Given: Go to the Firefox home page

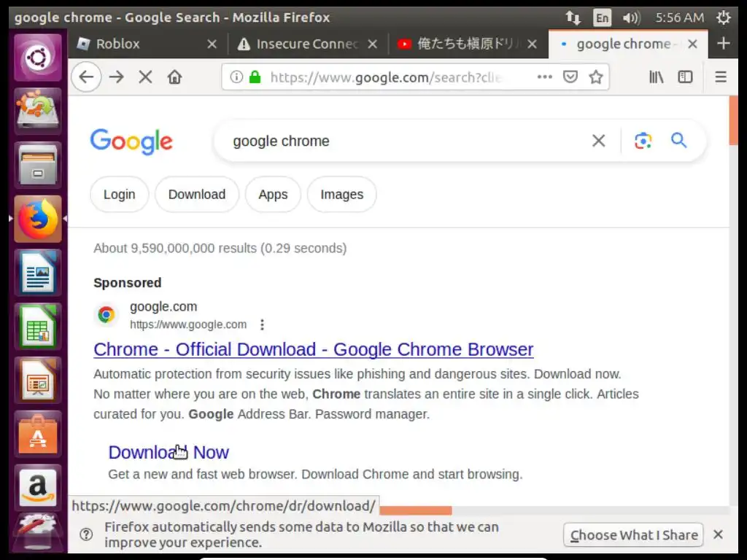Looking at the screenshot, I should 175,77.
